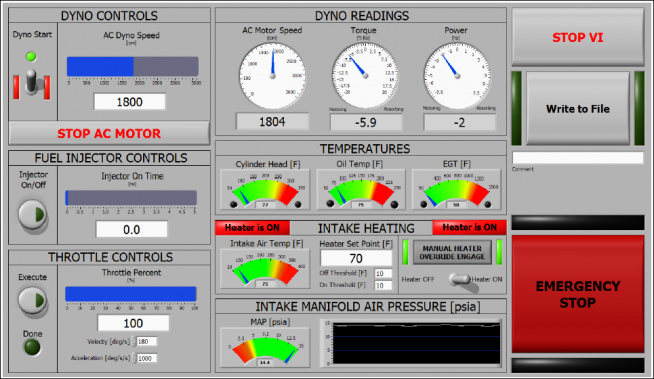Click the Intake Air Temp gauge
Viewport: 654px width, 379px height.
tap(265, 269)
